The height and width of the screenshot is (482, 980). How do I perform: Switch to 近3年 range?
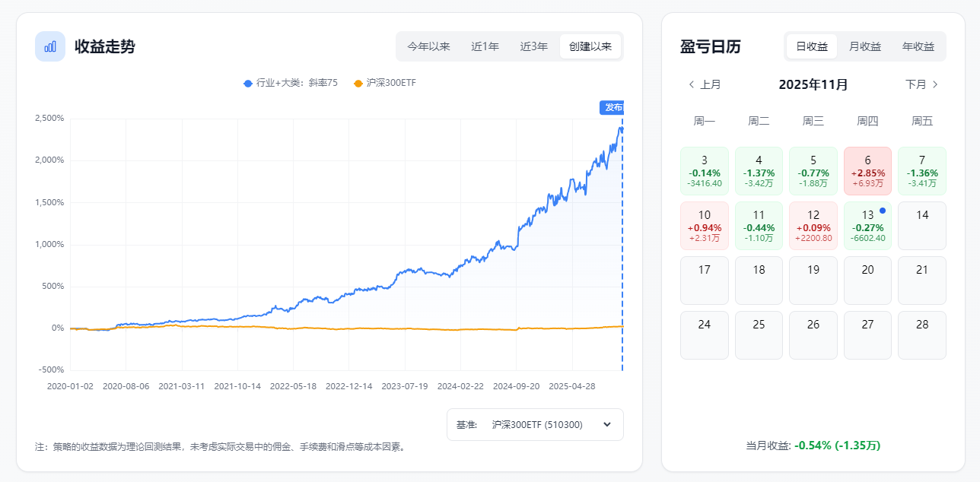(x=533, y=46)
